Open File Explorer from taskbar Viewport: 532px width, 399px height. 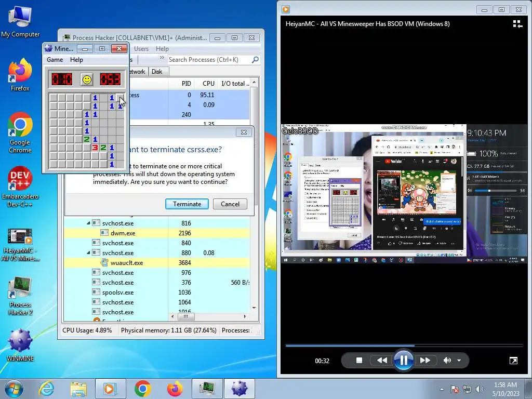point(78,389)
